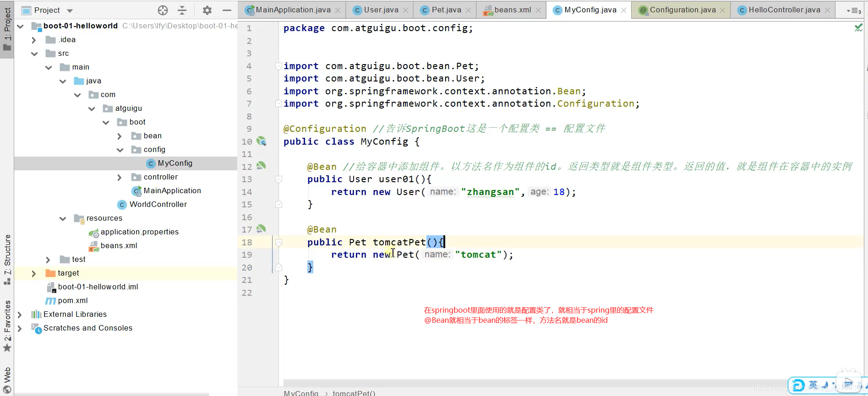Expand the bean package
868x396 pixels.
tap(120, 136)
